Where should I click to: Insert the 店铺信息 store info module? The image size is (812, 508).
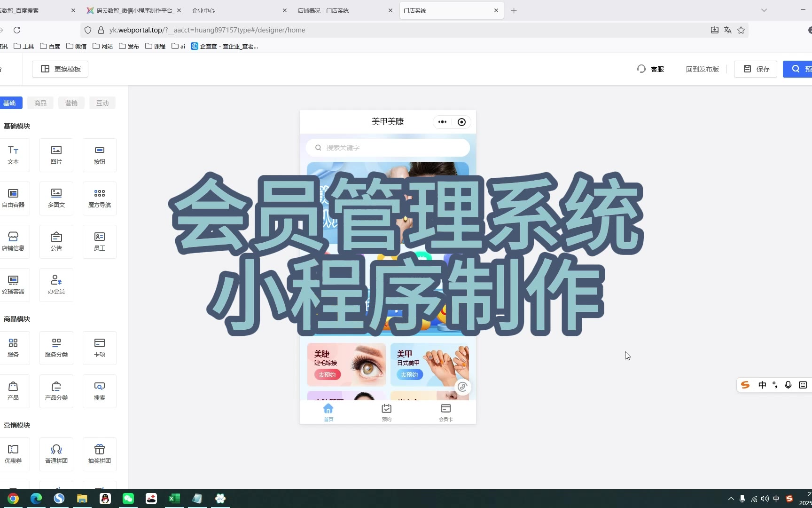(13, 241)
